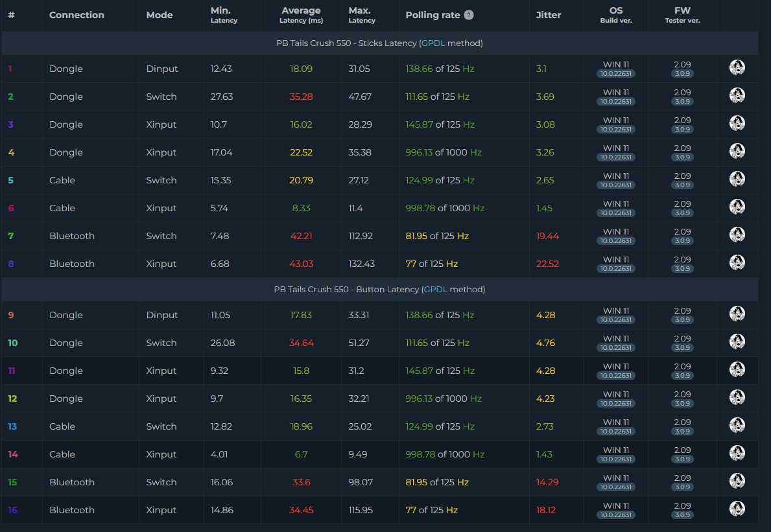Sort by Connection column header

click(77, 16)
